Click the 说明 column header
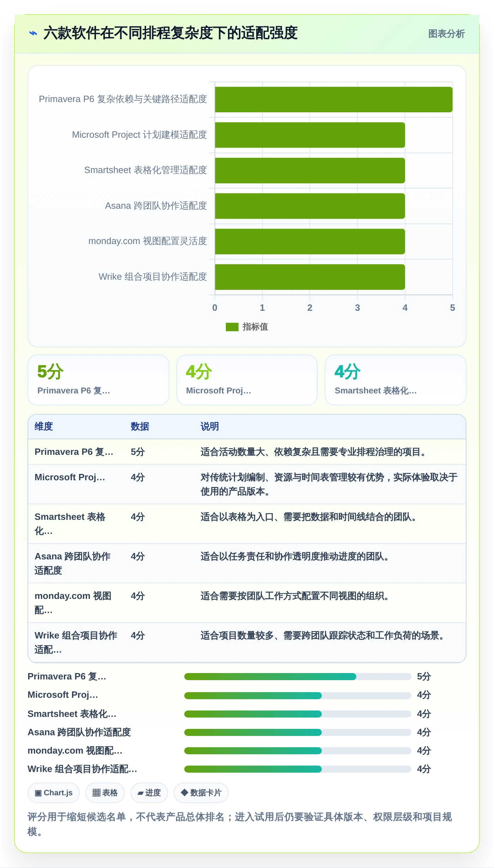Viewport: 494px width, 868px height. click(210, 427)
